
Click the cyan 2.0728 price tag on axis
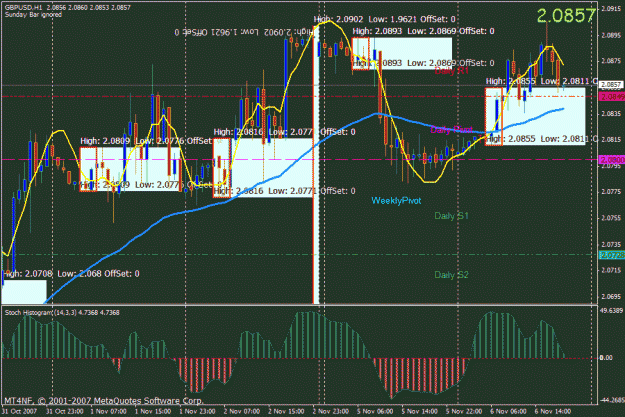612,255
